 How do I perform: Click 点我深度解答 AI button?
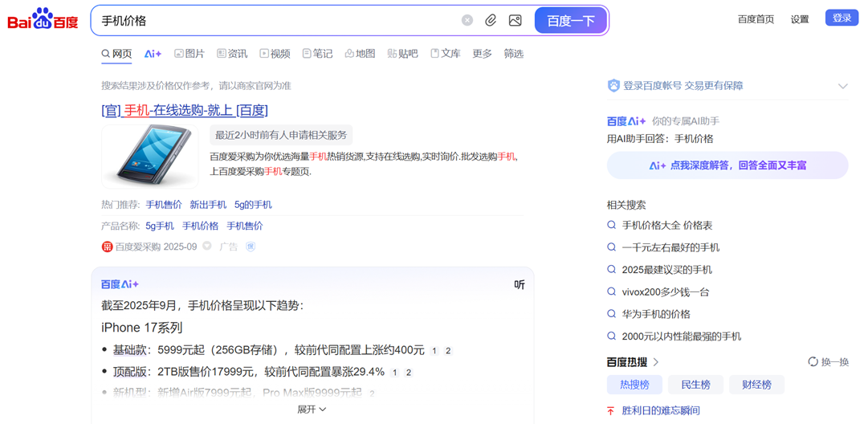coord(727,165)
